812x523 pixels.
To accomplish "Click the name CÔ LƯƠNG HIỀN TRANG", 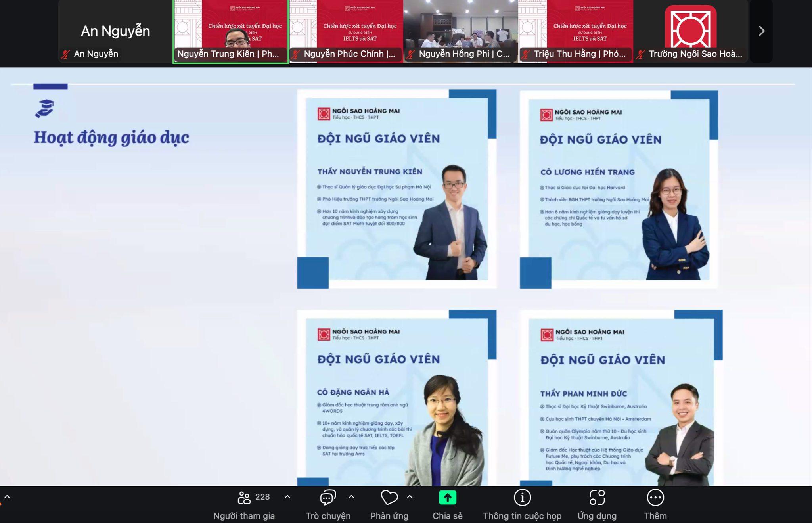I will point(588,172).
